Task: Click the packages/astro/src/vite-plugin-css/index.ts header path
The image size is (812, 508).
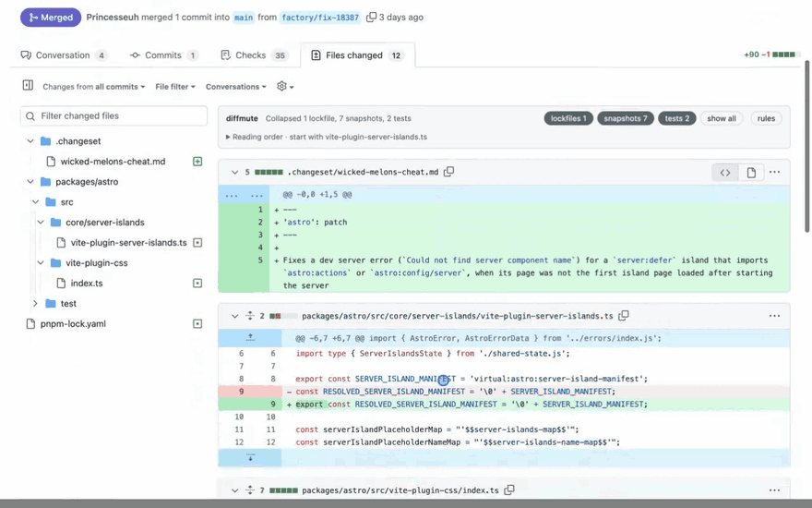Action: click(x=400, y=490)
